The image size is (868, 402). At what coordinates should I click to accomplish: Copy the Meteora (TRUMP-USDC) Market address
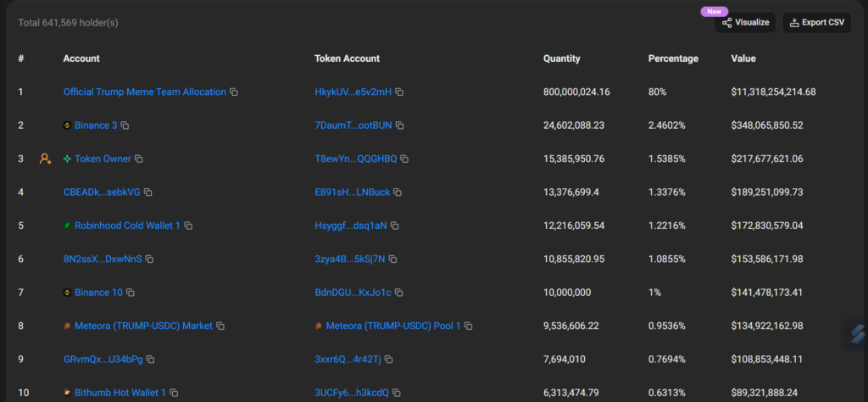coord(220,327)
